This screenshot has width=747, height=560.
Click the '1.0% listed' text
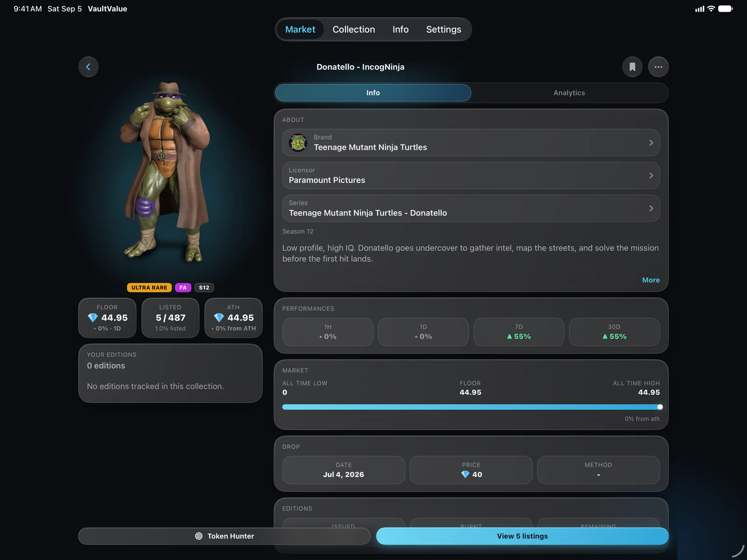click(x=170, y=329)
